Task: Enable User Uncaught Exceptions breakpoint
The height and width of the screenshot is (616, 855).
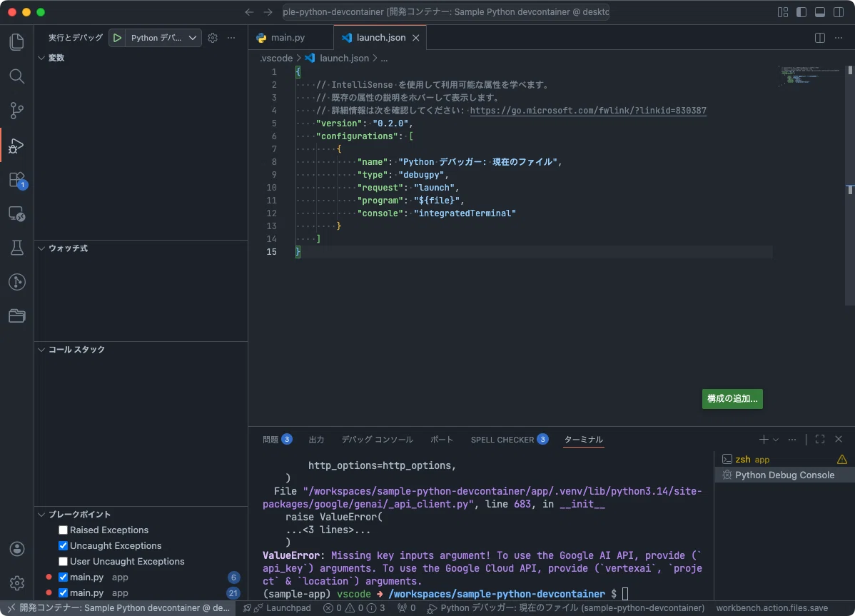Action: coord(64,562)
